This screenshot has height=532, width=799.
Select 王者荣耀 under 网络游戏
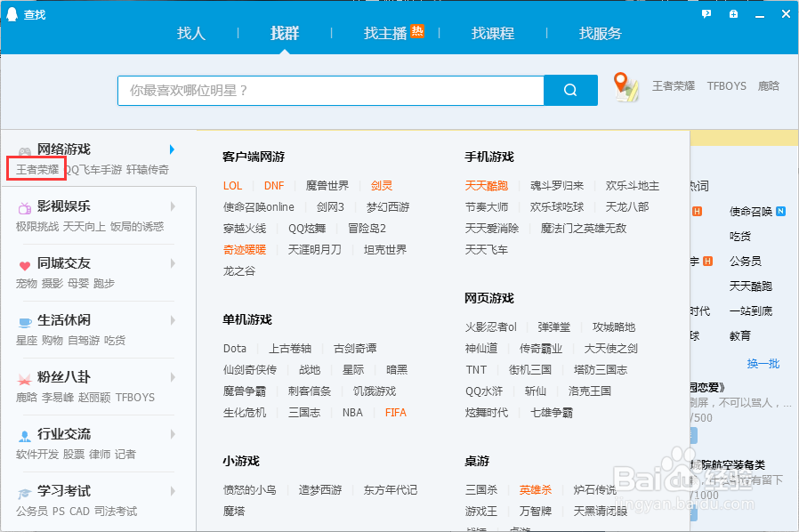(37, 169)
